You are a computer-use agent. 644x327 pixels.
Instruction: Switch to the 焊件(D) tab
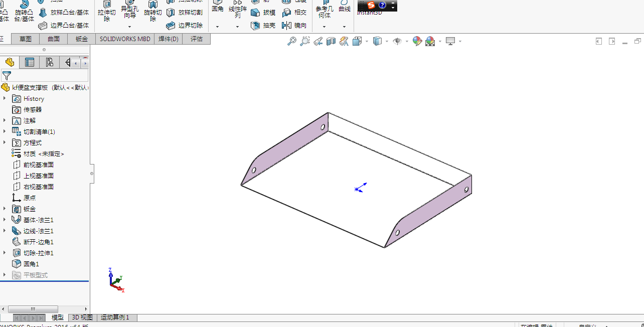168,39
